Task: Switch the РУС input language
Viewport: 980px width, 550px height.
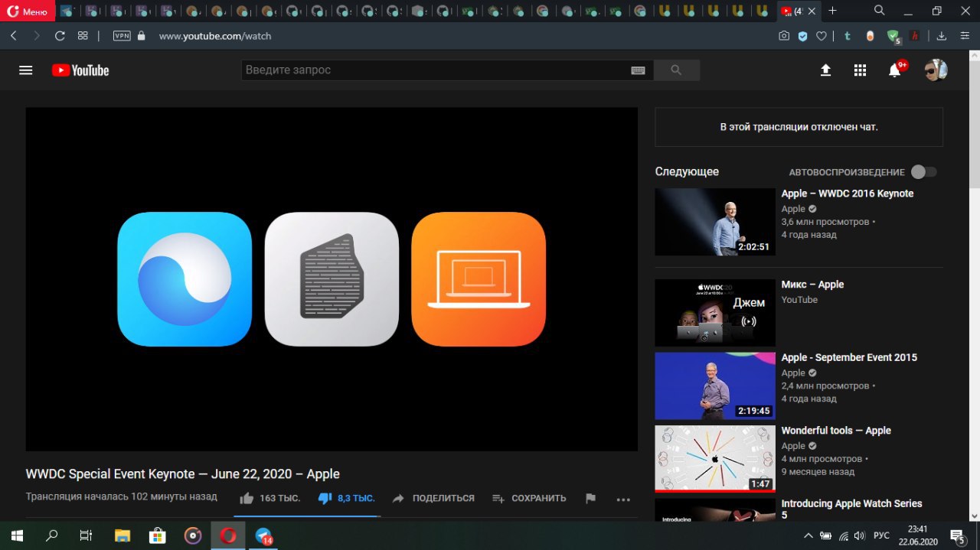Action: [x=881, y=535]
